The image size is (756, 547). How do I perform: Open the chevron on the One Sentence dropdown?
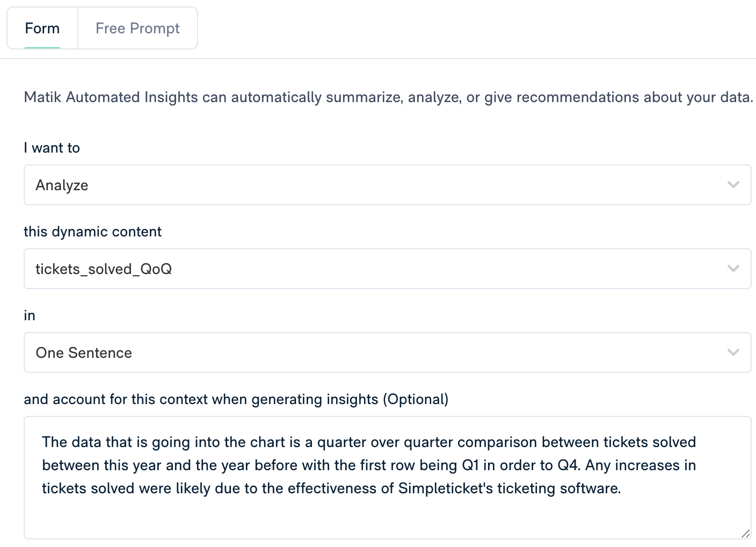[734, 352]
